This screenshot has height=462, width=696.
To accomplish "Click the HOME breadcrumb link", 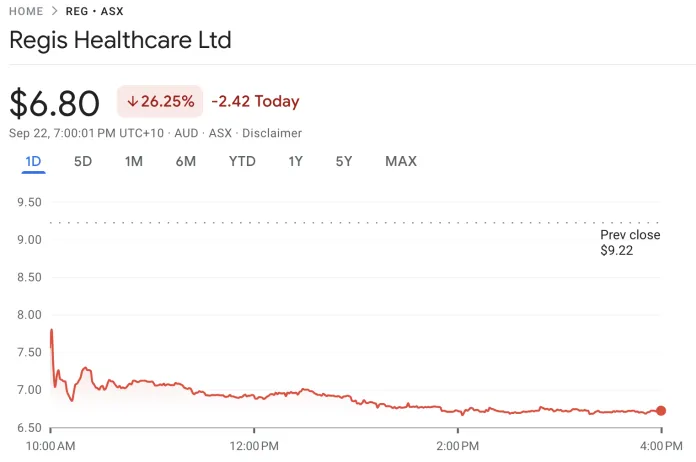I will click(26, 11).
